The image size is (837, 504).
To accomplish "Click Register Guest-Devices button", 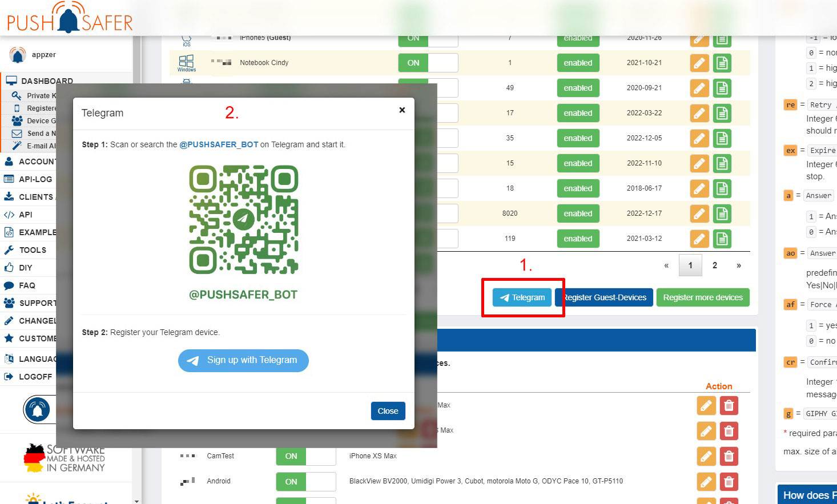I will 604,297.
